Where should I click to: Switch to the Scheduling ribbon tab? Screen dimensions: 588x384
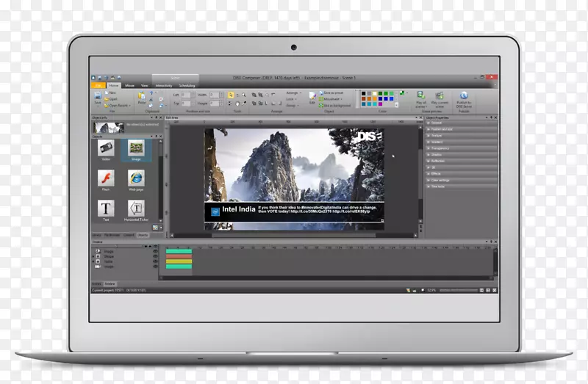(187, 86)
